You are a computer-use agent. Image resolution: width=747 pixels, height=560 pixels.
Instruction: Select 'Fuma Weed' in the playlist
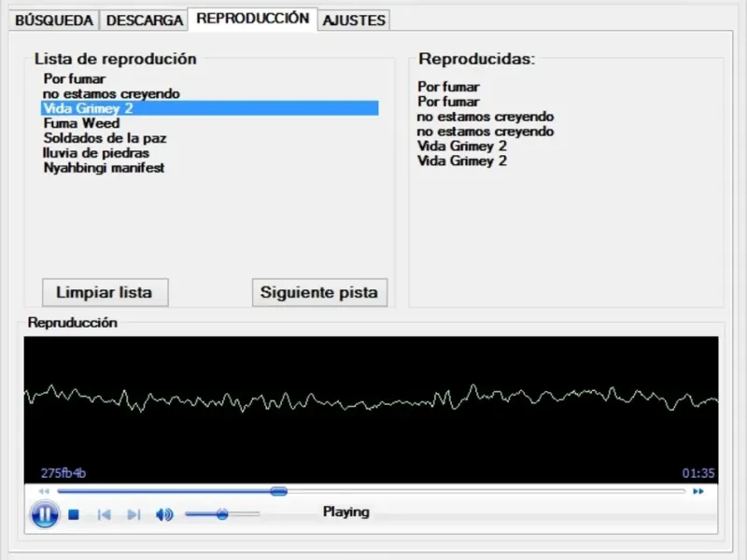(210, 123)
